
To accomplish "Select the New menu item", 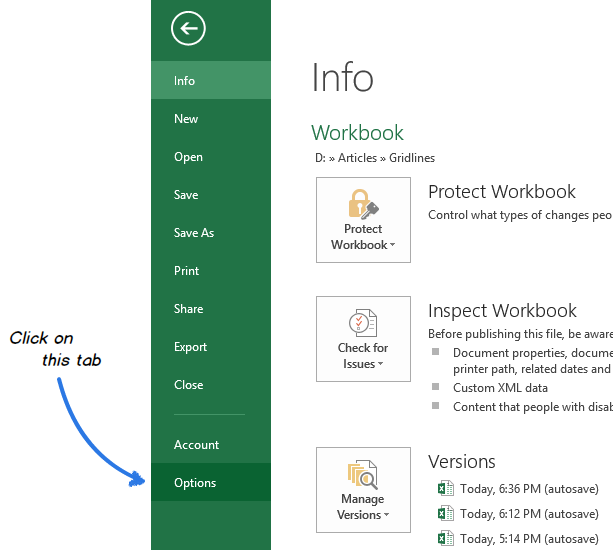I will click(x=211, y=118).
